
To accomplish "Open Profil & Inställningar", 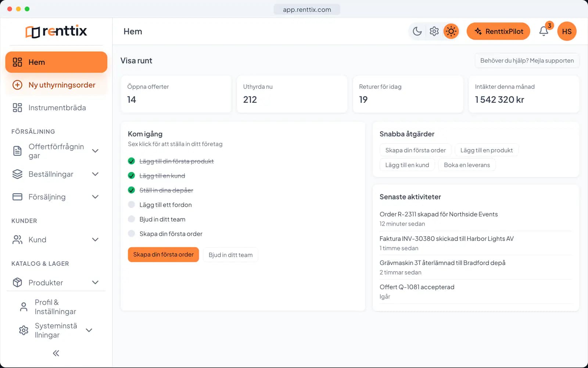I will point(56,307).
